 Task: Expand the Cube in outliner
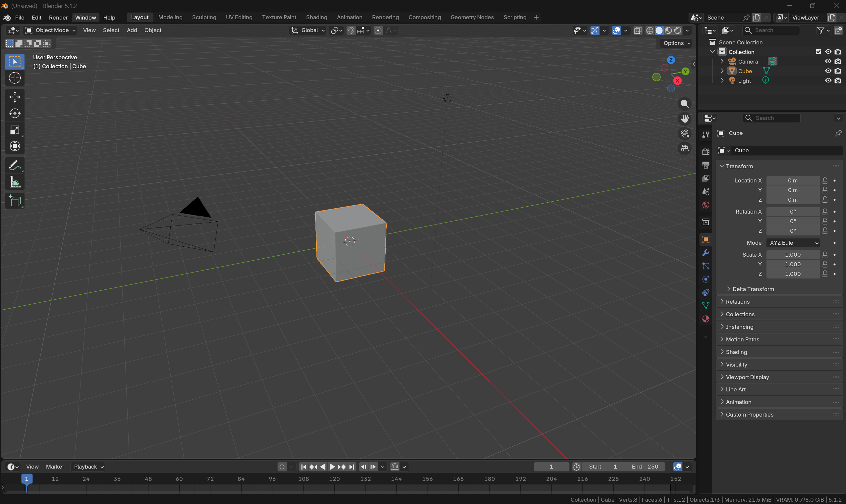pos(722,71)
